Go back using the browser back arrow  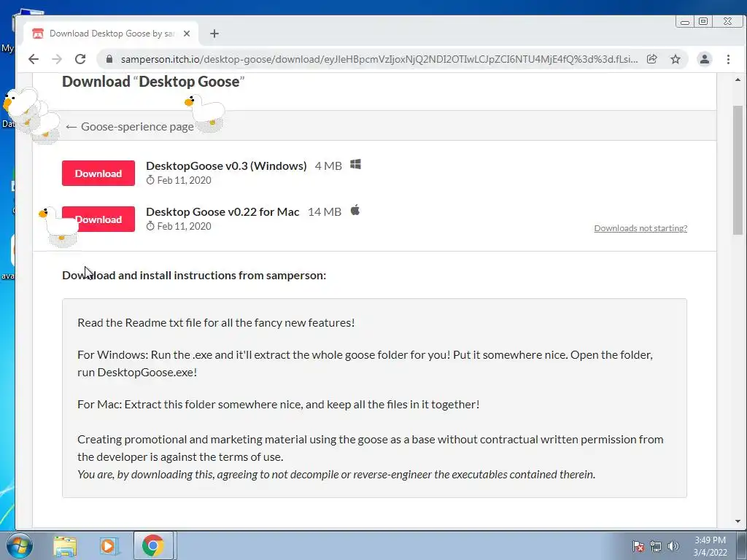click(x=34, y=59)
